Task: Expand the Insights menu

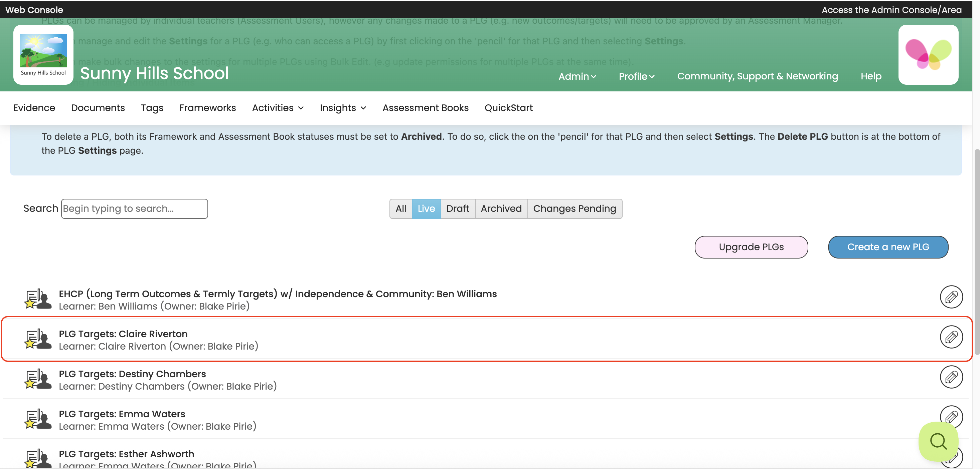Action: coord(343,108)
